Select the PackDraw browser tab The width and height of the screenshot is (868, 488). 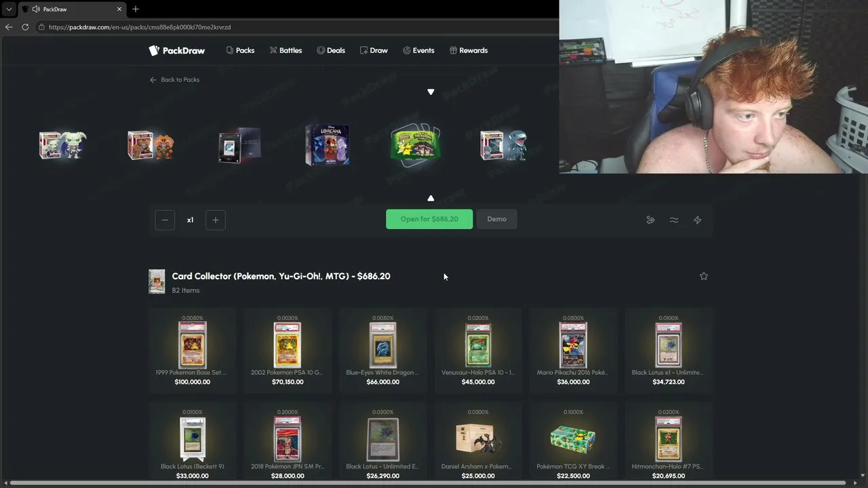72,9
